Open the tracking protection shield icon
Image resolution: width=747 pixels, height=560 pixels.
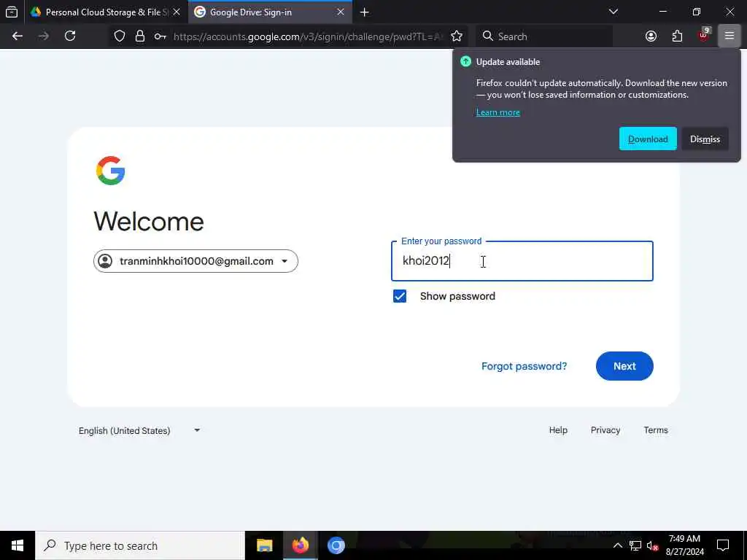pyautogui.click(x=120, y=36)
